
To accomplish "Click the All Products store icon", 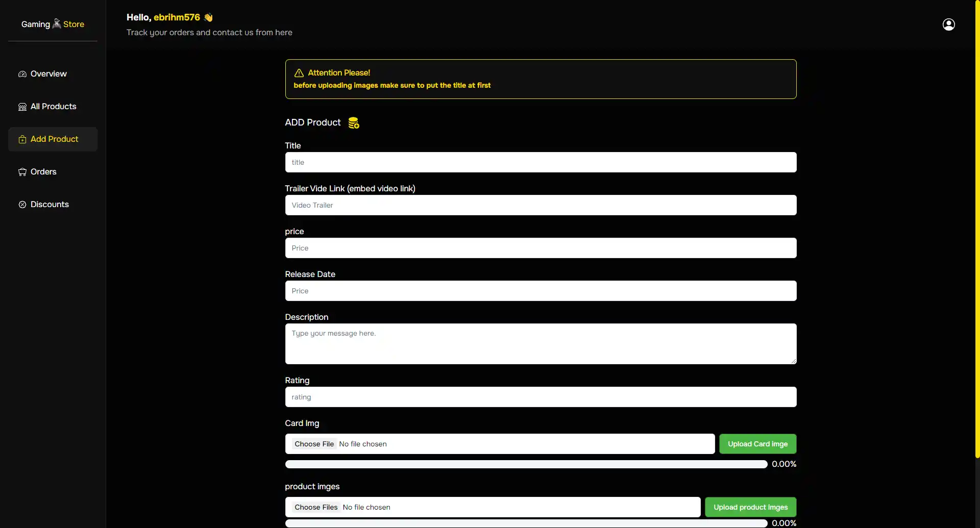I will click(22, 107).
